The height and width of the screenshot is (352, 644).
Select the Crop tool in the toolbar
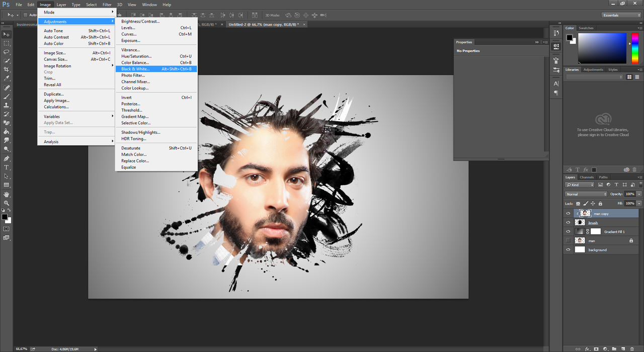[7, 69]
